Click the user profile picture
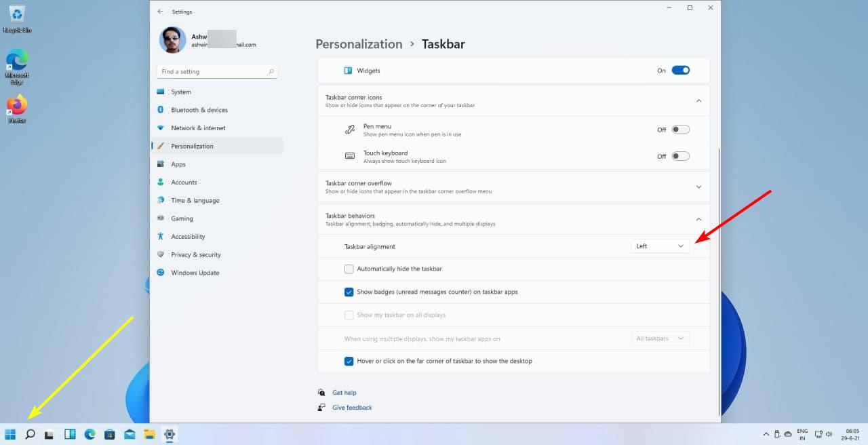 (x=173, y=40)
